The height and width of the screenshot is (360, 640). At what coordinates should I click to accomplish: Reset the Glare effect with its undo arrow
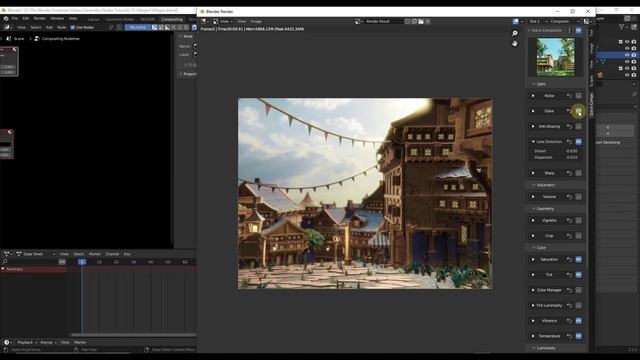click(569, 111)
